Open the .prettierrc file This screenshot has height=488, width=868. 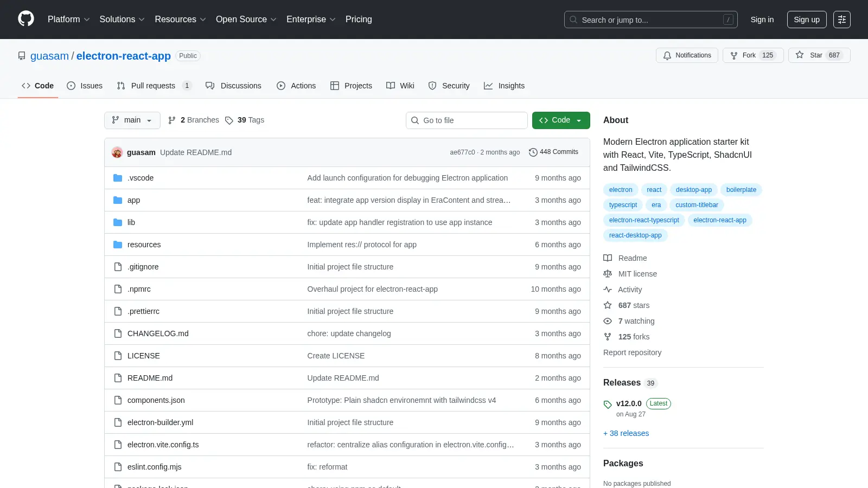[x=143, y=311]
